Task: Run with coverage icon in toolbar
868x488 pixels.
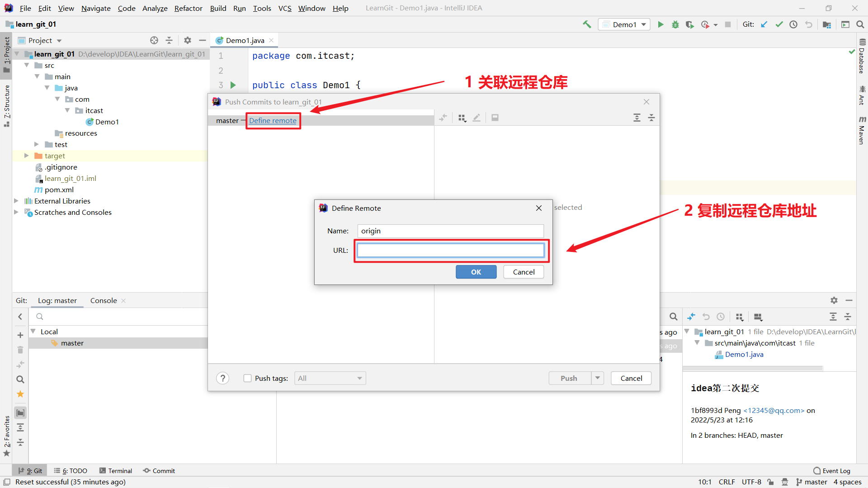Action: [689, 24]
